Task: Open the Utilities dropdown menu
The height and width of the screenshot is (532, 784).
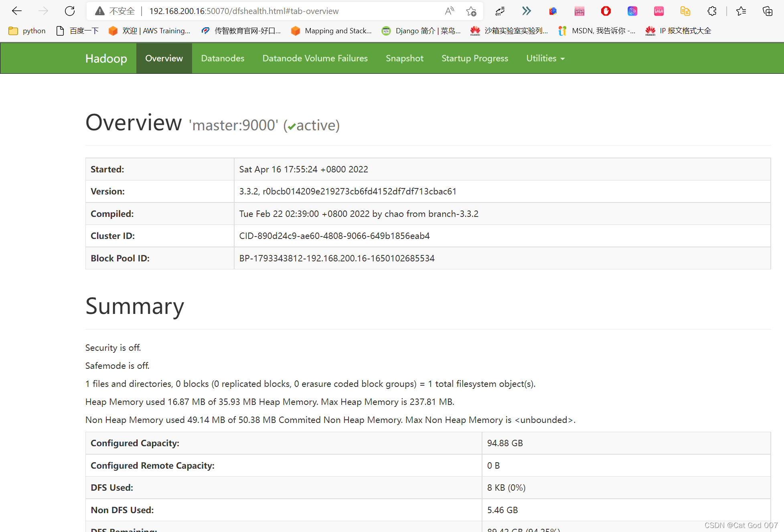Action: (x=543, y=58)
